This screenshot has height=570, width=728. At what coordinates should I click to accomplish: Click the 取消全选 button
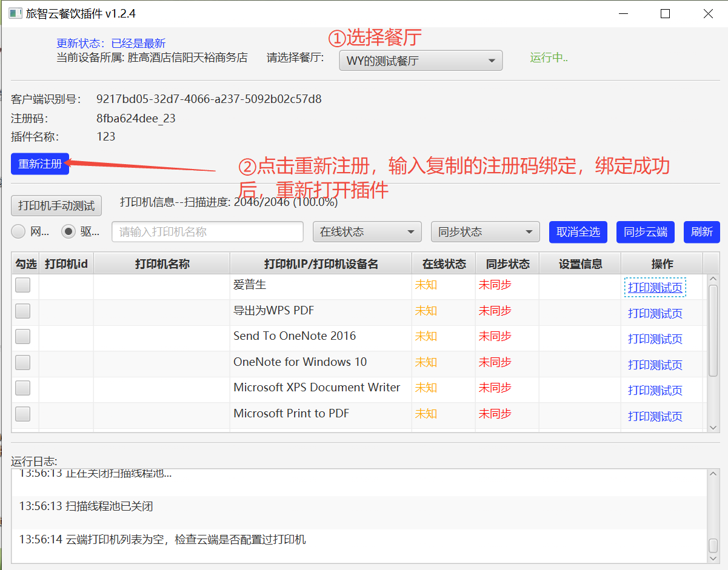(578, 231)
